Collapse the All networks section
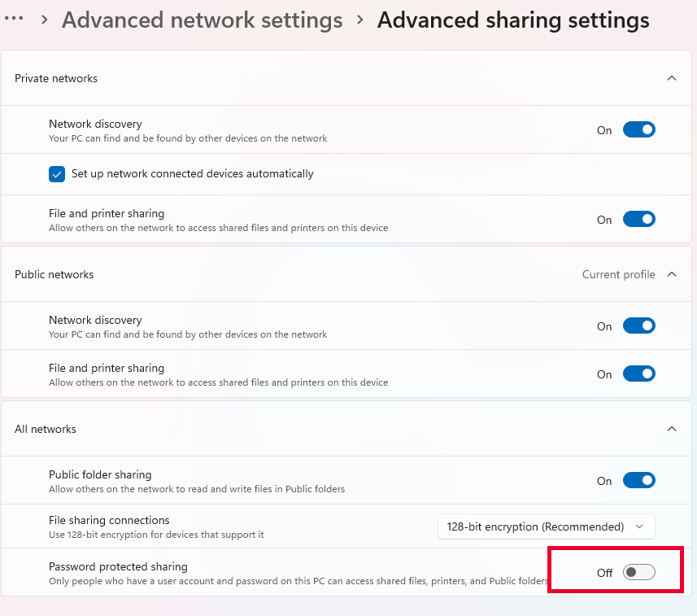Viewport: 697px width, 616px height. [x=672, y=429]
